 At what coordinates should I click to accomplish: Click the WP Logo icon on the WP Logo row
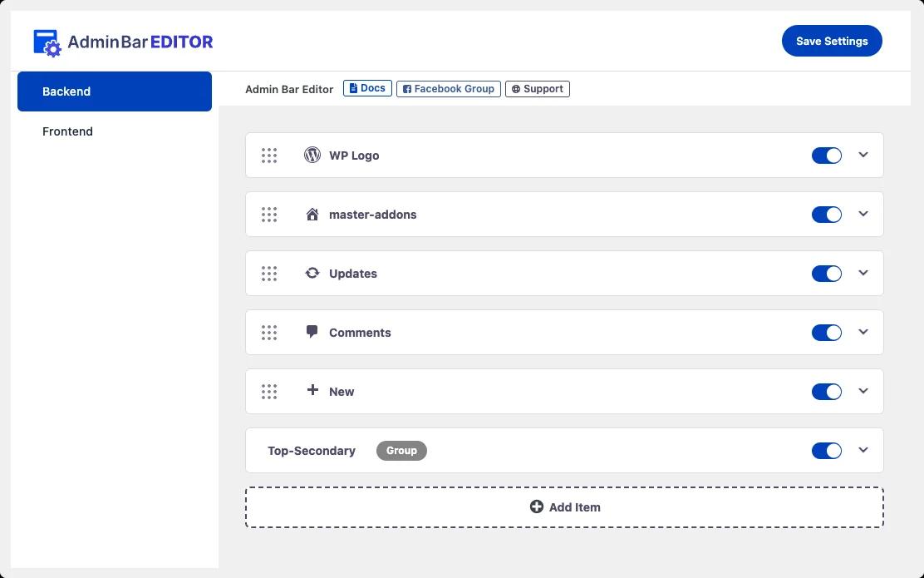(312, 155)
